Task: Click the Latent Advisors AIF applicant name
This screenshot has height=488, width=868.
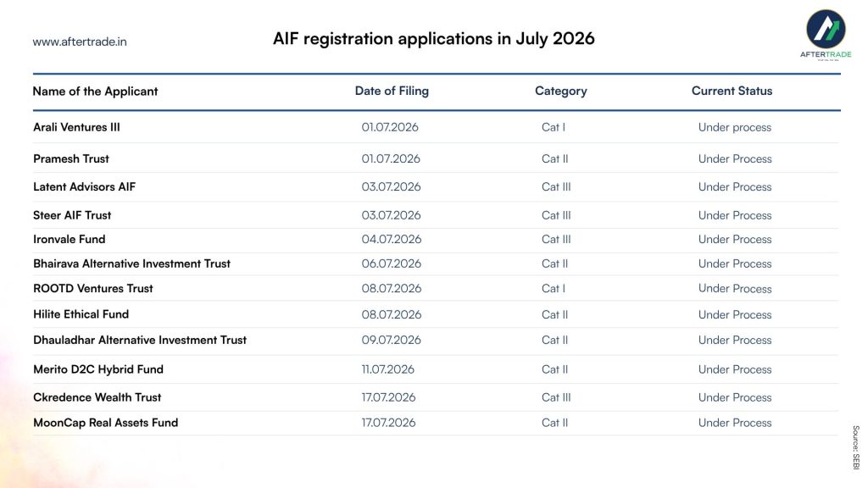Action: 84,187
